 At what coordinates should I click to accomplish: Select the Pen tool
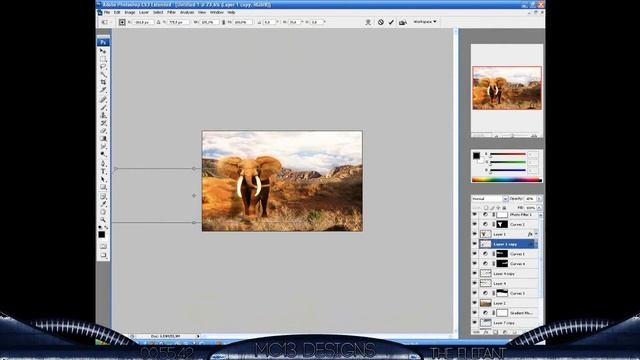103,164
